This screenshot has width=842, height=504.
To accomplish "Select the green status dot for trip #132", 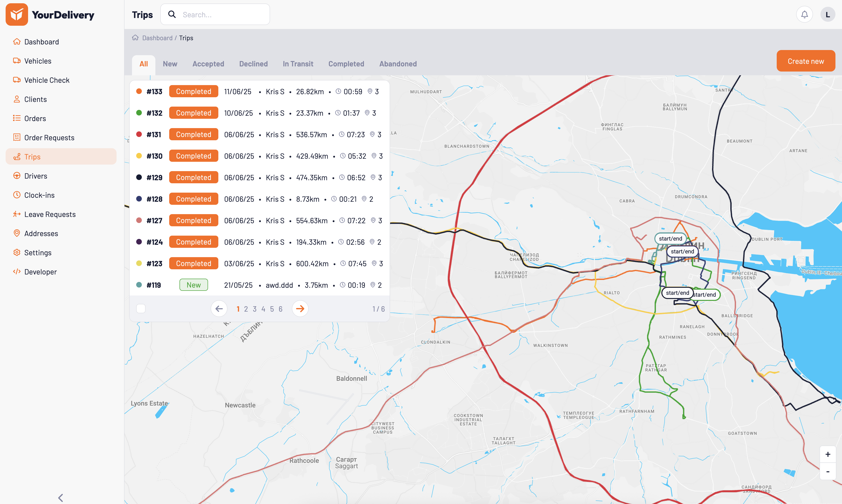I will pyautogui.click(x=139, y=113).
